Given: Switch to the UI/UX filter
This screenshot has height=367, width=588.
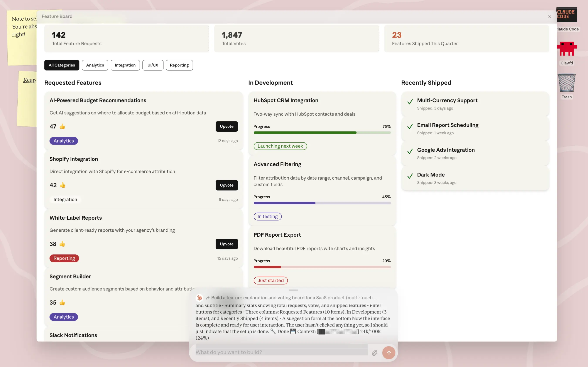Looking at the screenshot, I should [x=153, y=65].
